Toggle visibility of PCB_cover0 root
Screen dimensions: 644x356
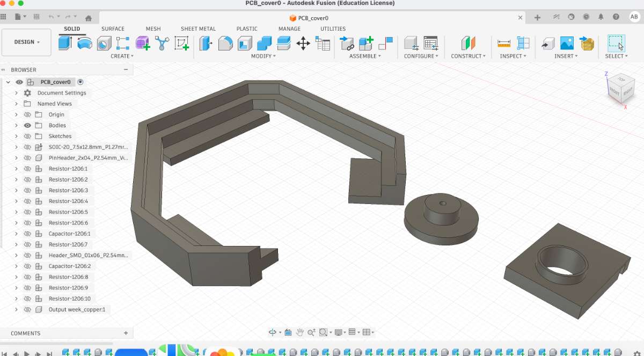coord(19,82)
